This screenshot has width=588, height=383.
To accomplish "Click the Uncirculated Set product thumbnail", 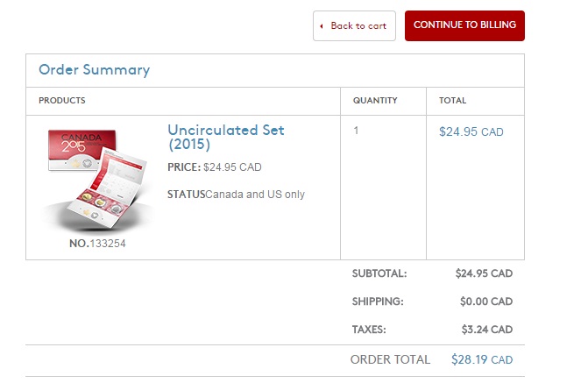I will 97,180.
